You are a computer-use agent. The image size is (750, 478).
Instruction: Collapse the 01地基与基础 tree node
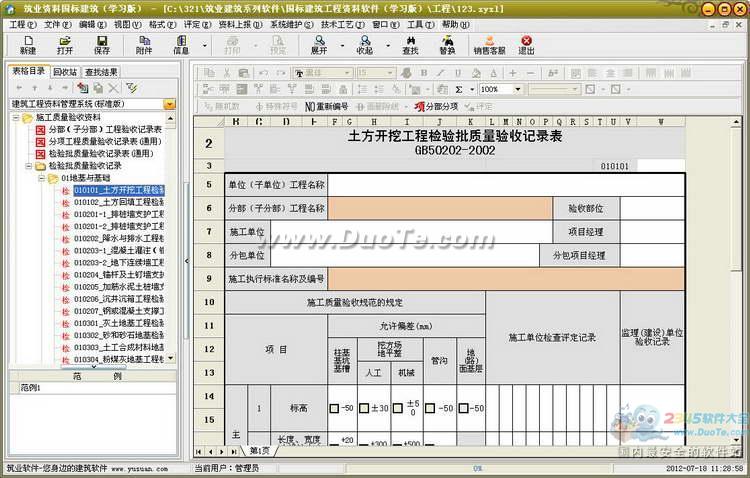pos(42,178)
